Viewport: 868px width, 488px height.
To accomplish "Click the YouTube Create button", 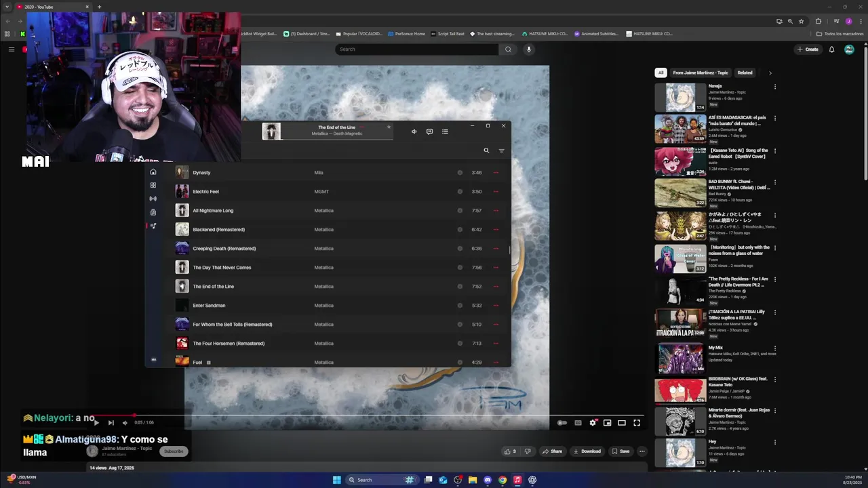I will [808, 49].
